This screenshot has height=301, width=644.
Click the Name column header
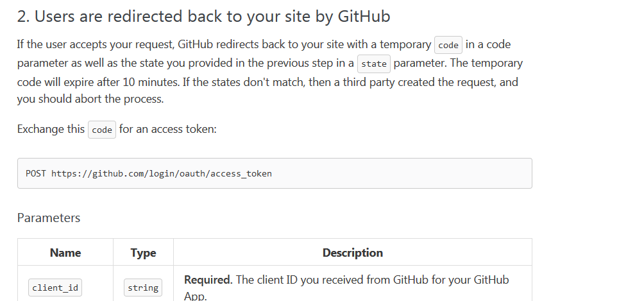coord(65,252)
